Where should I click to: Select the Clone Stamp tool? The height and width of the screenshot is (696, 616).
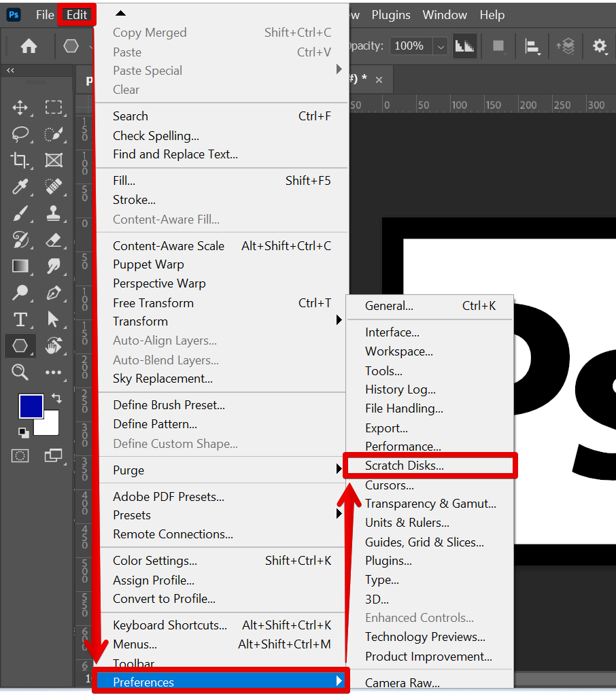pos(54,213)
